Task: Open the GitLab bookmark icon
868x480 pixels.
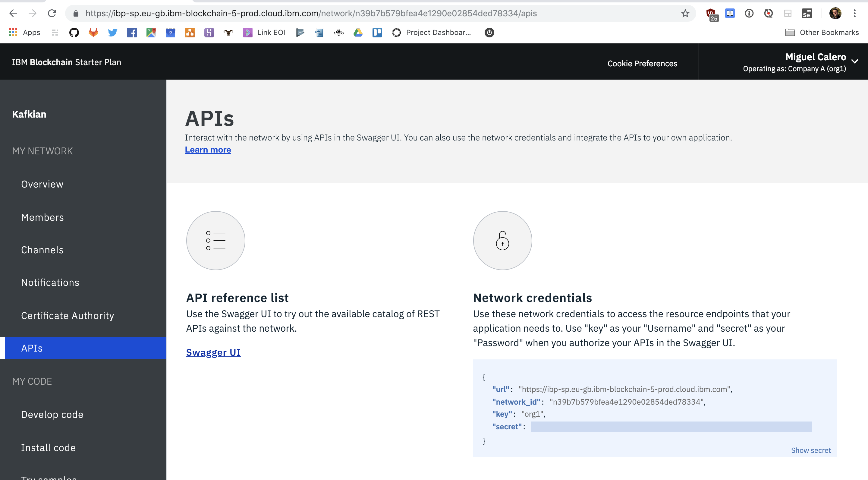Action: click(93, 32)
